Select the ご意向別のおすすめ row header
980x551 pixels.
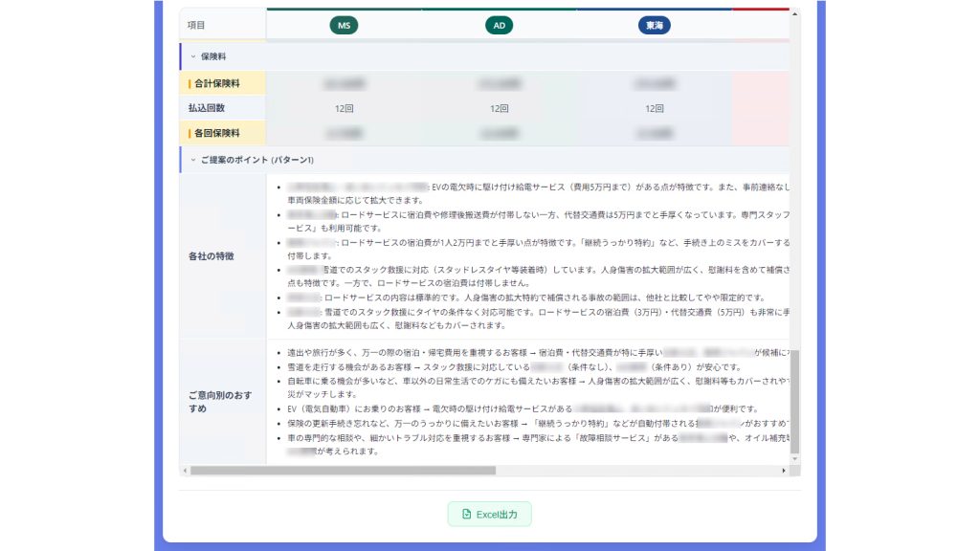tap(222, 402)
